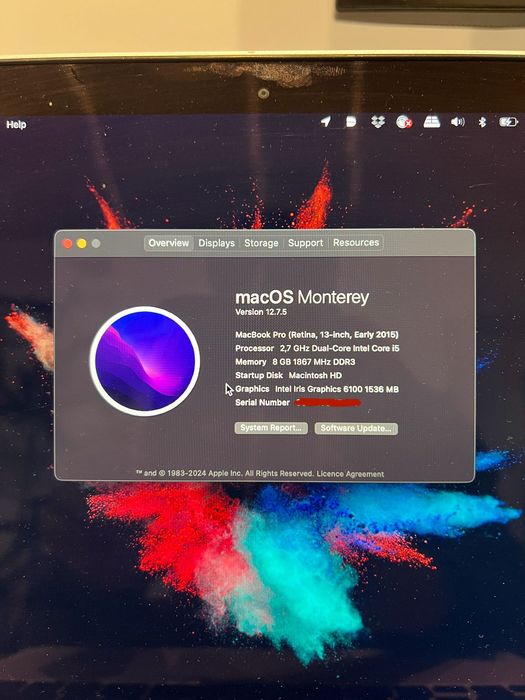Open the Help menu
Screen dimensions: 525x700
point(16,125)
